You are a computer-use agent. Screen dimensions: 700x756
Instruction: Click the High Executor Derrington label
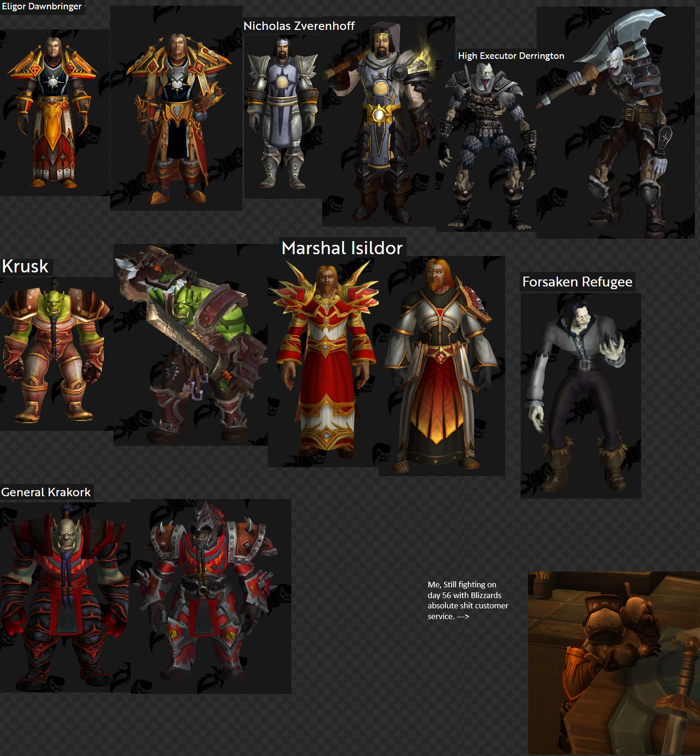coord(511,56)
